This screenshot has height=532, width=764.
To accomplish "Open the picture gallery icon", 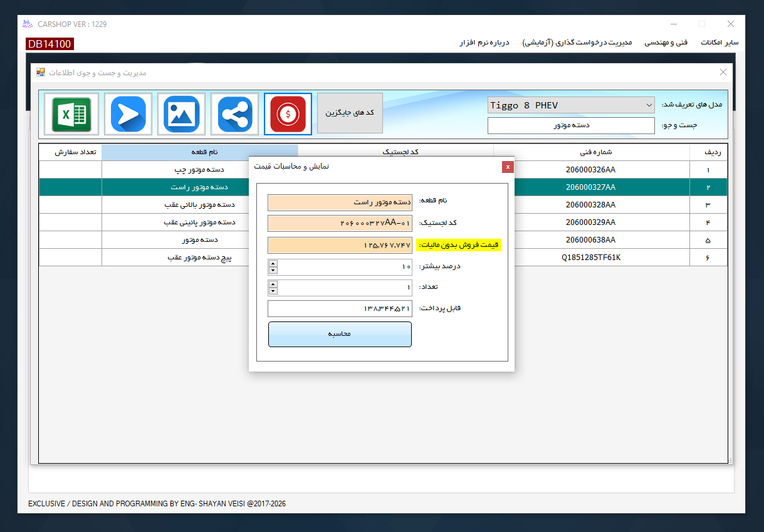I will pyautogui.click(x=182, y=113).
